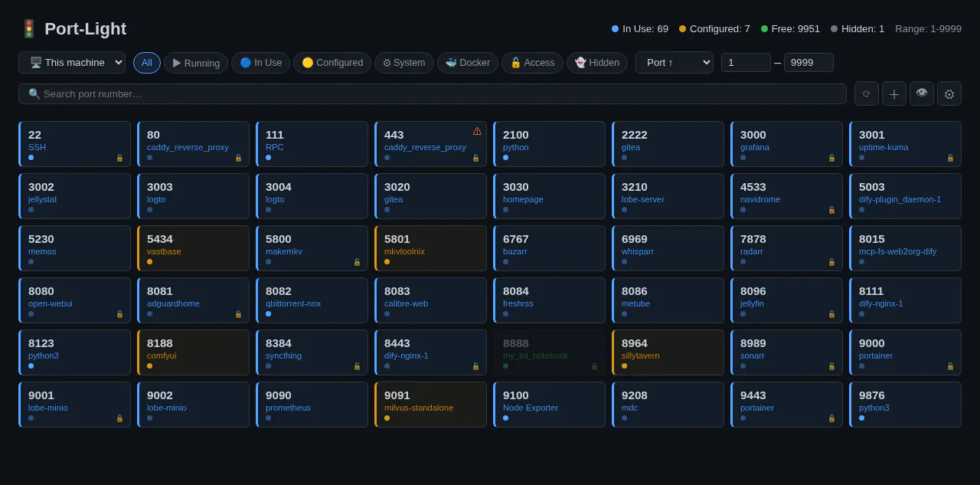
Task: Click the Search port number field
Action: point(433,93)
